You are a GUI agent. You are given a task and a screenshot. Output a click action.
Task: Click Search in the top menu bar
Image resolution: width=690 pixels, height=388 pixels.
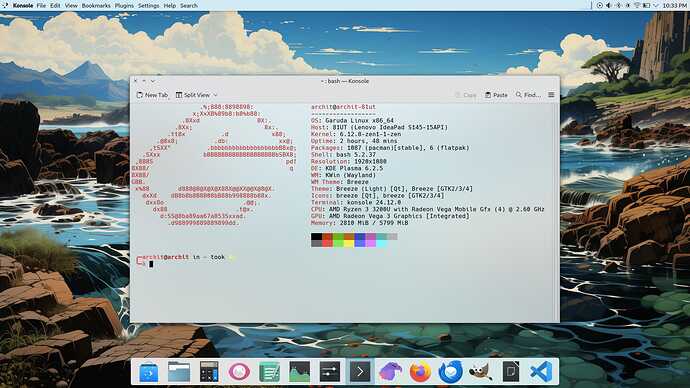click(x=189, y=6)
